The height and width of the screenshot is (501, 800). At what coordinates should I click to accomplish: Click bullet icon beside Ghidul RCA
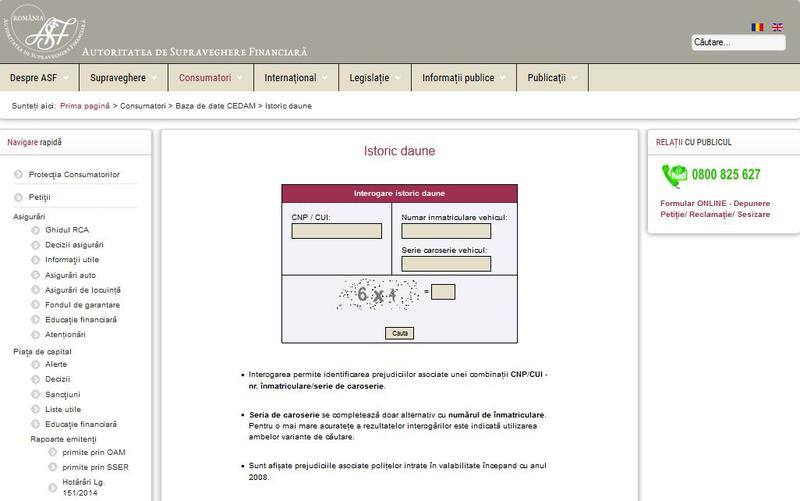[x=34, y=230]
